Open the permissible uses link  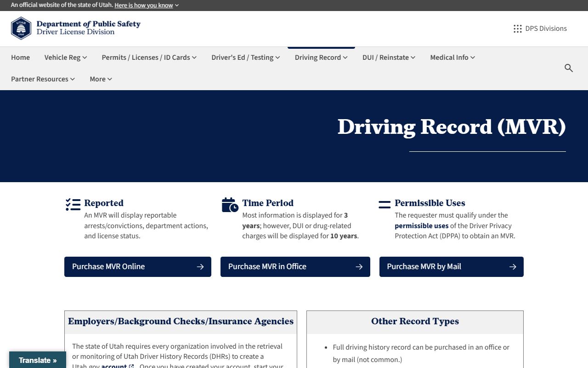(x=421, y=226)
